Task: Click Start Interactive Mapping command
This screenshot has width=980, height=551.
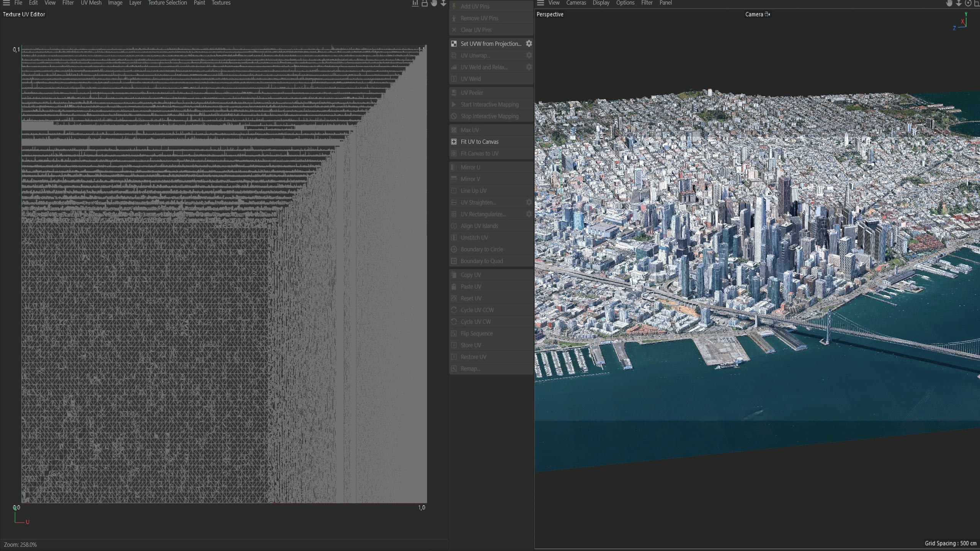Action: pyautogui.click(x=491, y=104)
